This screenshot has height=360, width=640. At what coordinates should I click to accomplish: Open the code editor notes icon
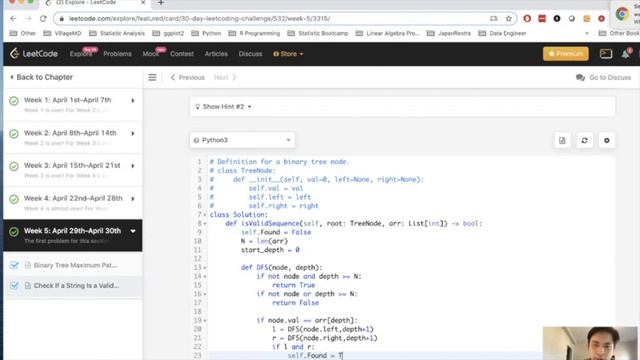coord(562,140)
